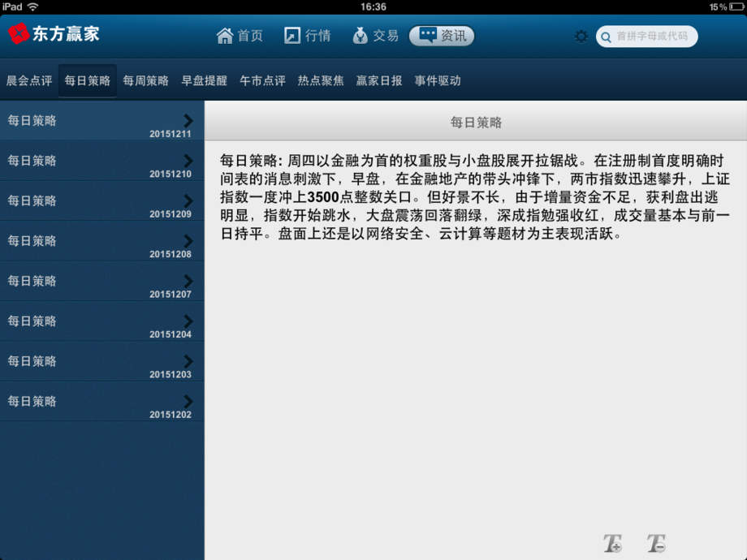
Task: Open the 赢家日报 section
Action: point(379,80)
